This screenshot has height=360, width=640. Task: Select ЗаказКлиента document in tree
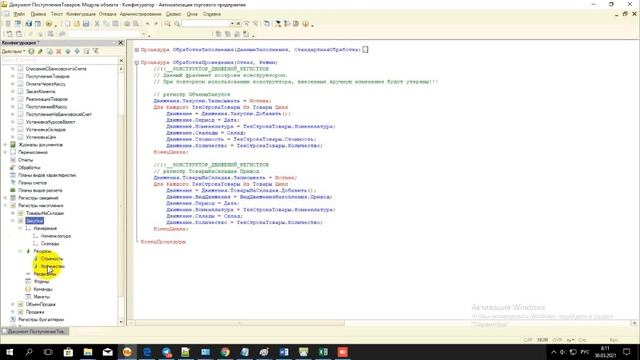tap(40, 91)
